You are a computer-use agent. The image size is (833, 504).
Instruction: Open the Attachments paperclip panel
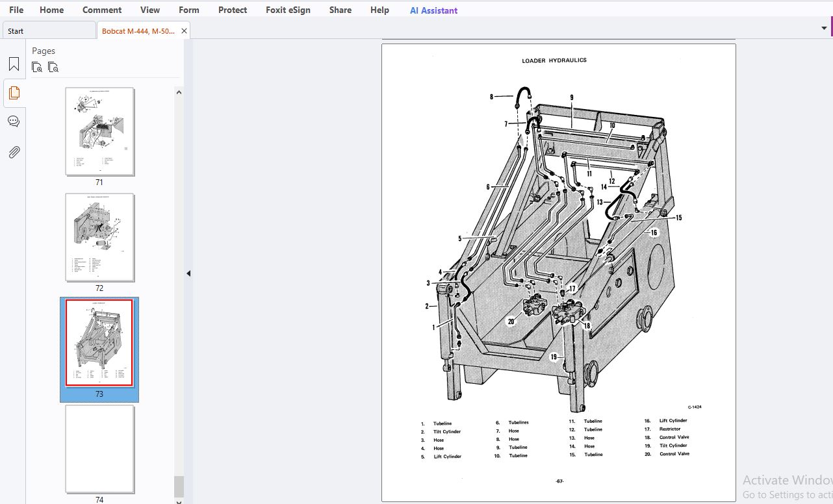coord(14,152)
